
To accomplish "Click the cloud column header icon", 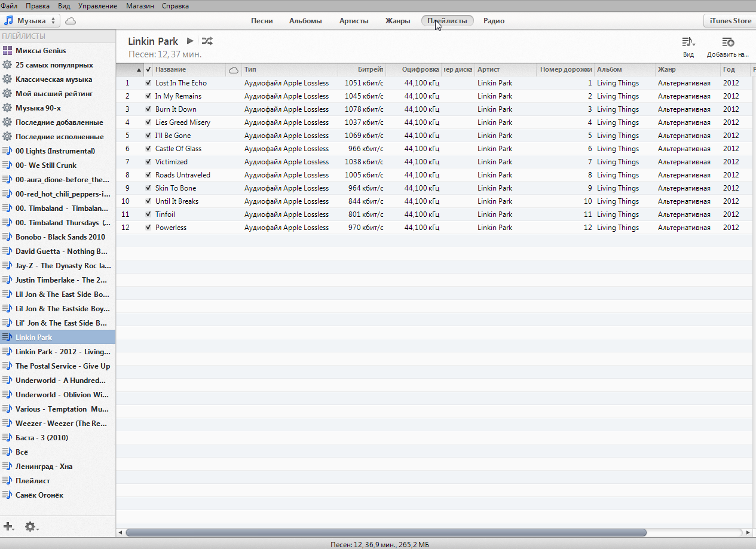I will click(x=234, y=70).
